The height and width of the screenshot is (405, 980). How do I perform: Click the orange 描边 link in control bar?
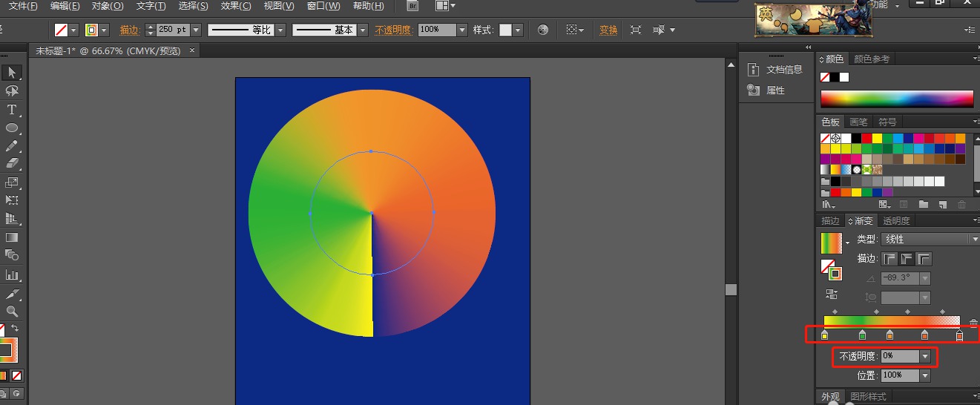[x=130, y=30]
